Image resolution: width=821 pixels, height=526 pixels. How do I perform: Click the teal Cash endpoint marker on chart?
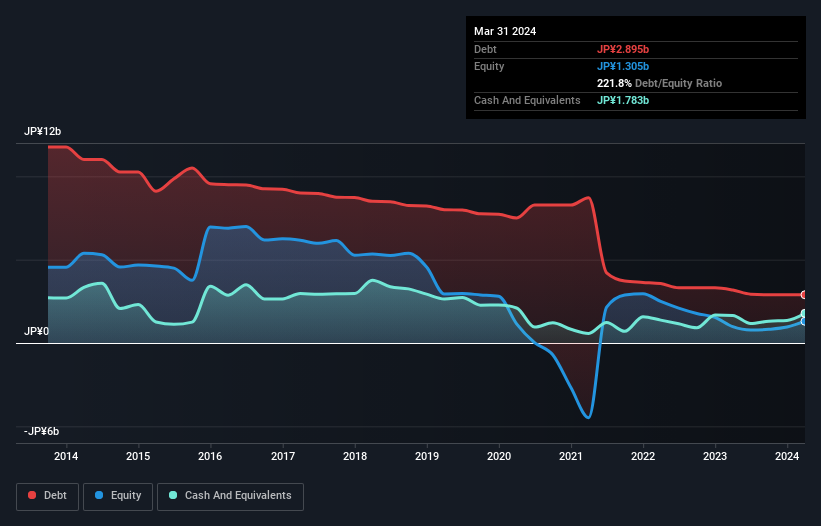(804, 314)
